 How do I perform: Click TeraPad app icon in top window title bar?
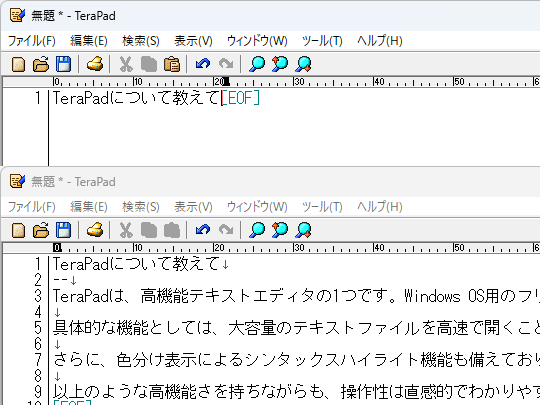click(x=17, y=15)
